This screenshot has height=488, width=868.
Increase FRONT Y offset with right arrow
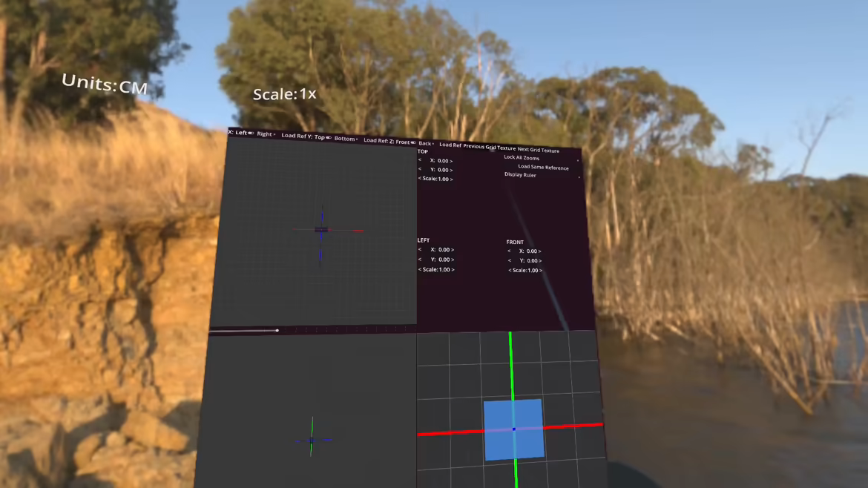[x=540, y=260]
